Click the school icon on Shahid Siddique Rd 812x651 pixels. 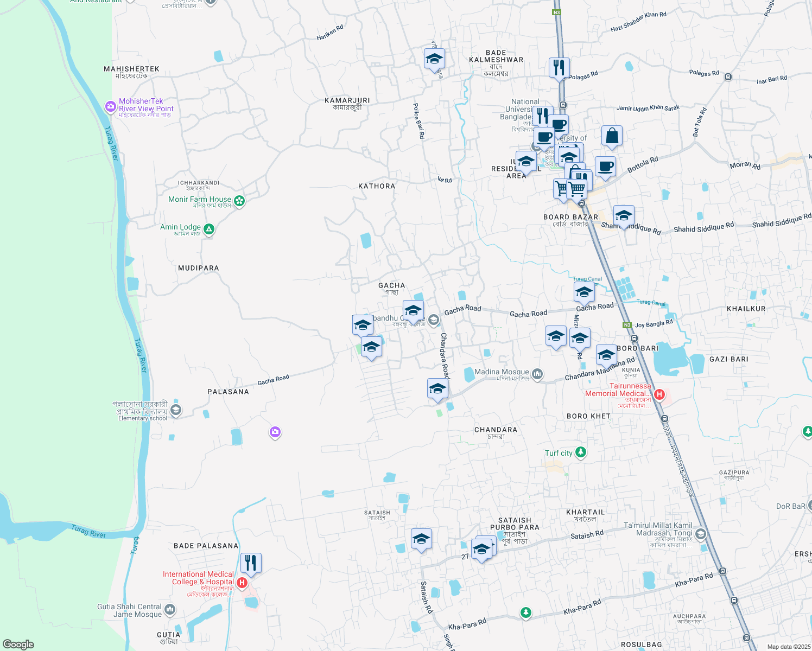623,215
